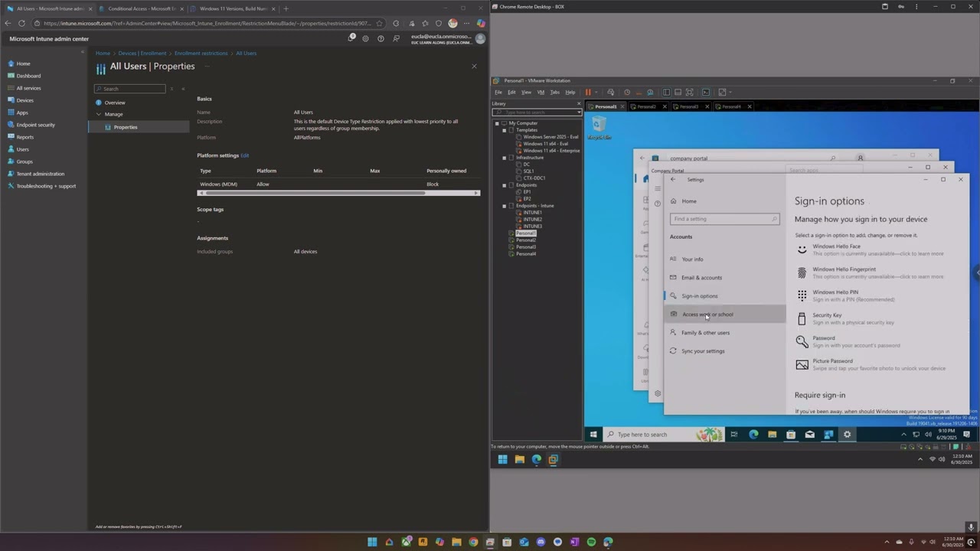Screen dimensions: 980x551
Task: Open Intune portal settings gear icon
Action: (366, 38)
